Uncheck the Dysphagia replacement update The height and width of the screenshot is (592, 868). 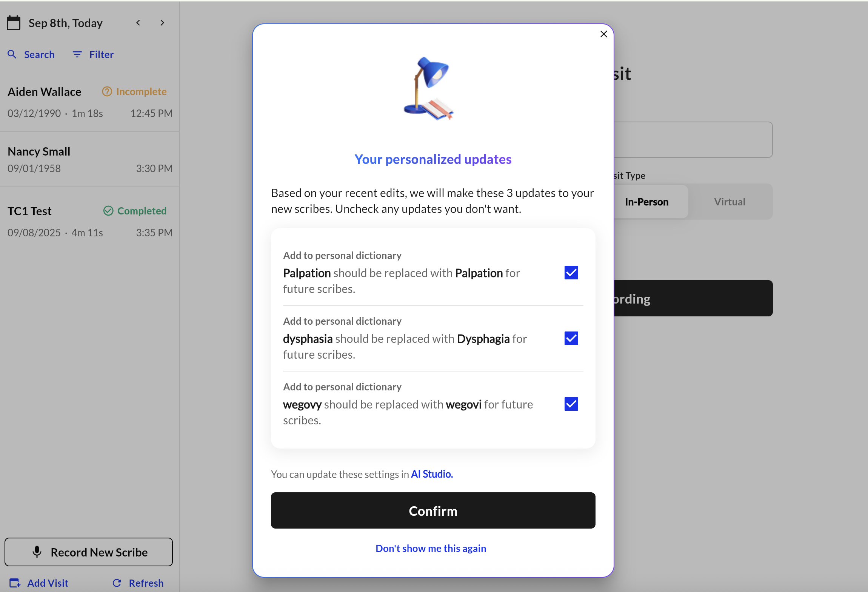coord(571,338)
